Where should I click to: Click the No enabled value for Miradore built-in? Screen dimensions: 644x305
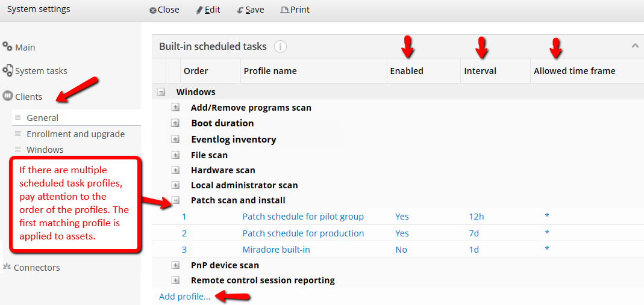click(401, 249)
